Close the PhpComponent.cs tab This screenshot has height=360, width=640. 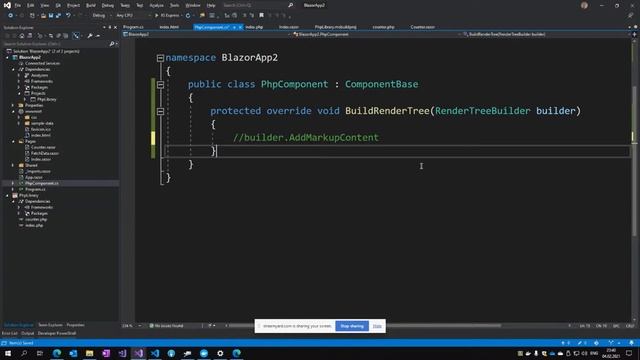pos(240,27)
